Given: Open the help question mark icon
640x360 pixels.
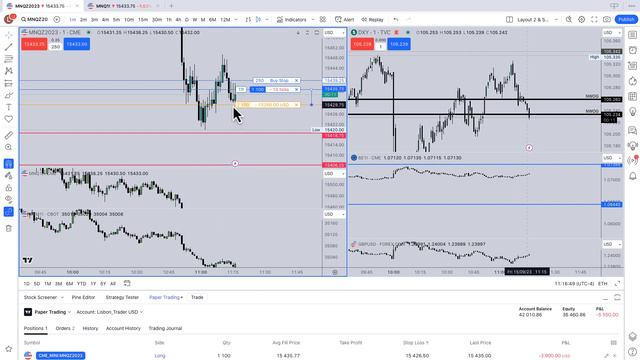Looking at the screenshot, I should point(632,352).
